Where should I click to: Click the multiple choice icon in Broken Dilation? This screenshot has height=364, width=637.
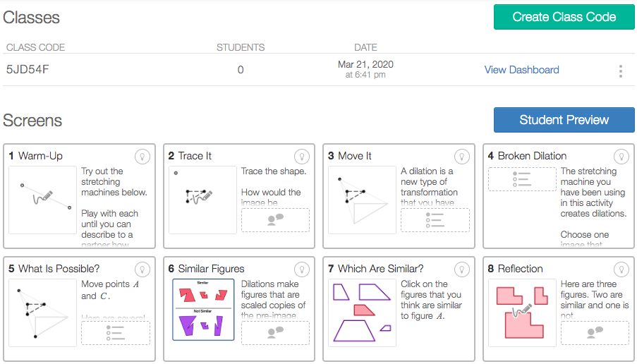pos(522,179)
